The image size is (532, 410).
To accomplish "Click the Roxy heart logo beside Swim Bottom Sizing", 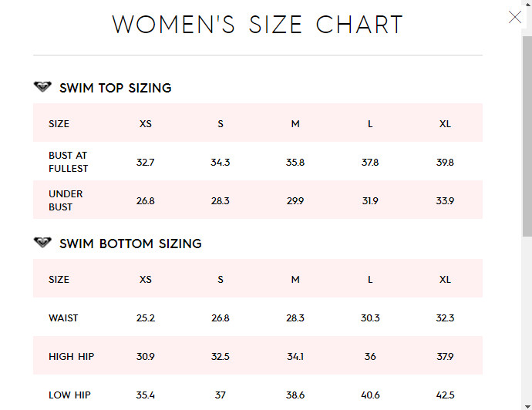I will 42,242.
